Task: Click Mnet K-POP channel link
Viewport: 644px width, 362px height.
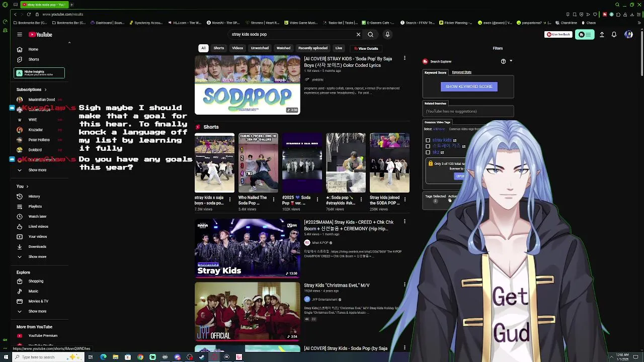Action: (x=320, y=243)
